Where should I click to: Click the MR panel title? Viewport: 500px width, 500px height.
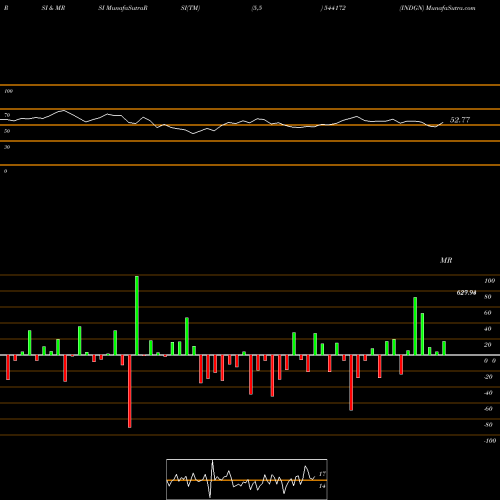[446, 260]
